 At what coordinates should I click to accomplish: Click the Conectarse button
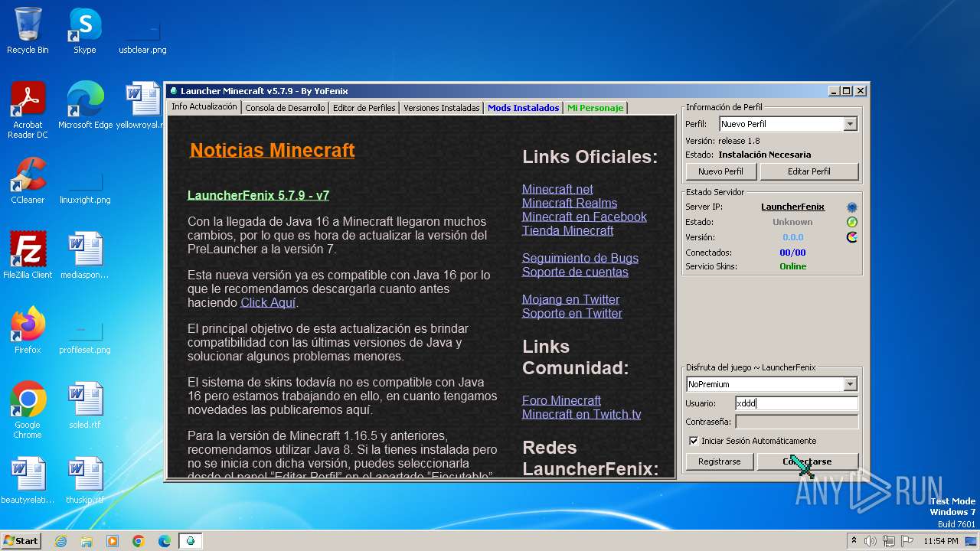(808, 461)
